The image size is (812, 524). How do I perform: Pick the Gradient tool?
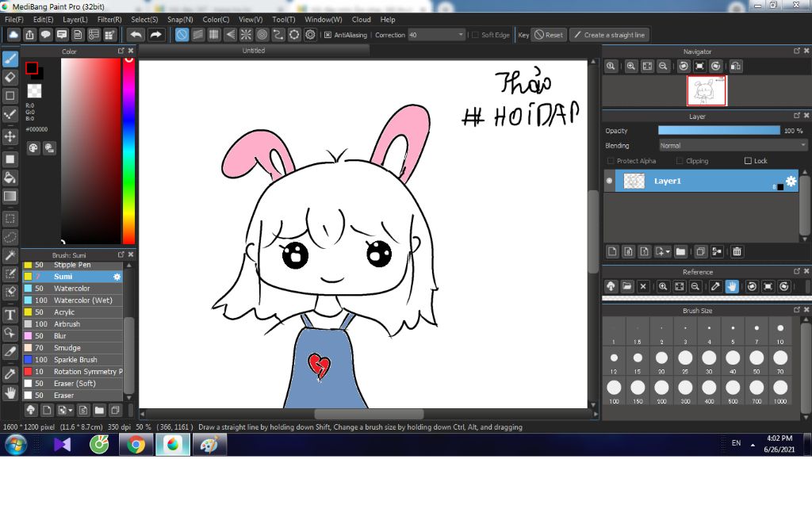pyautogui.click(x=10, y=197)
